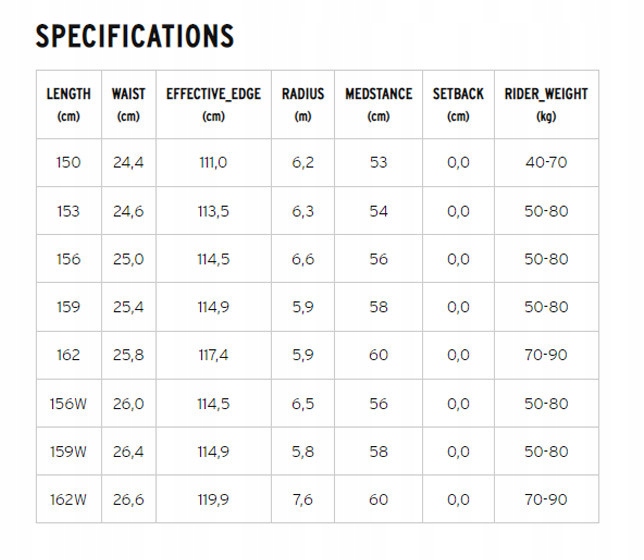Click the SPECIFICATIONS heading
This screenshot has width=644, height=560.
tap(134, 36)
